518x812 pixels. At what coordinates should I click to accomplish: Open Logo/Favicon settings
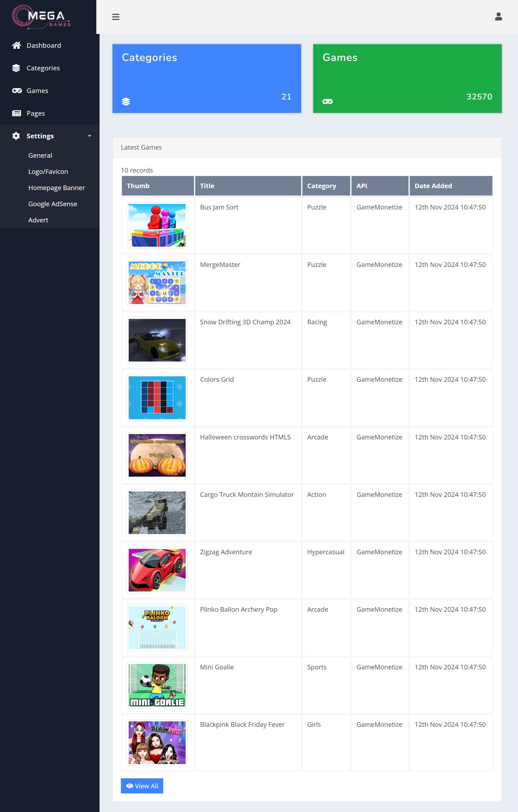(48, 172)
